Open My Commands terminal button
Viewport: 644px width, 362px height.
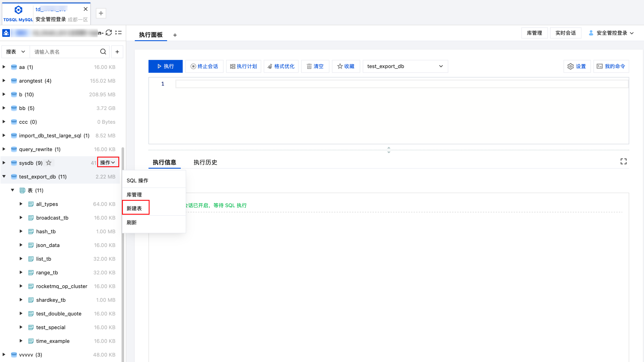click(611, 66)
